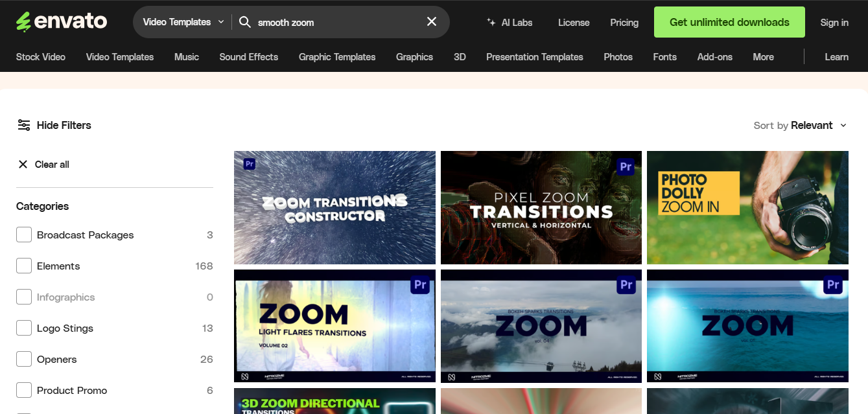Go to Sound Effects section

tap(249, 57)
